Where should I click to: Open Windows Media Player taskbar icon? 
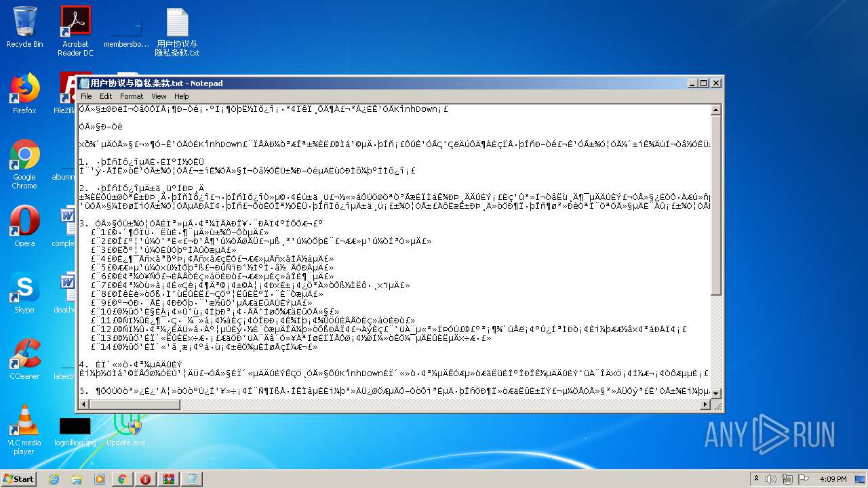tap(100, 479)
